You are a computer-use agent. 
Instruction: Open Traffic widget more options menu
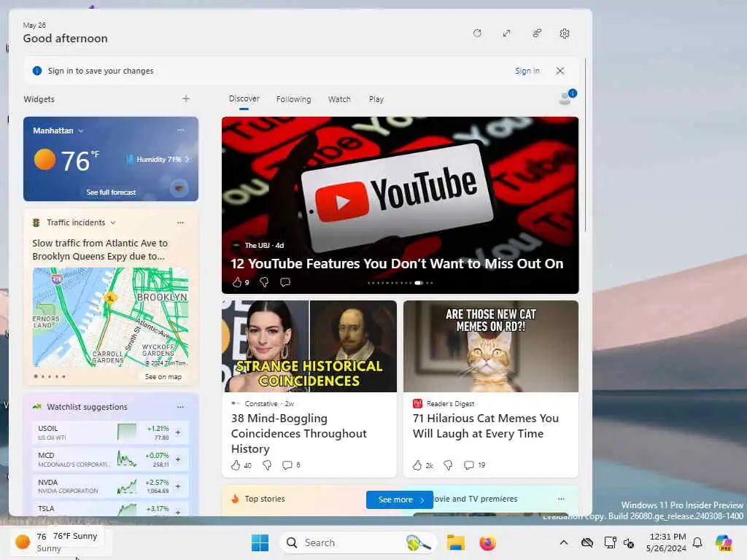point(180,223)
